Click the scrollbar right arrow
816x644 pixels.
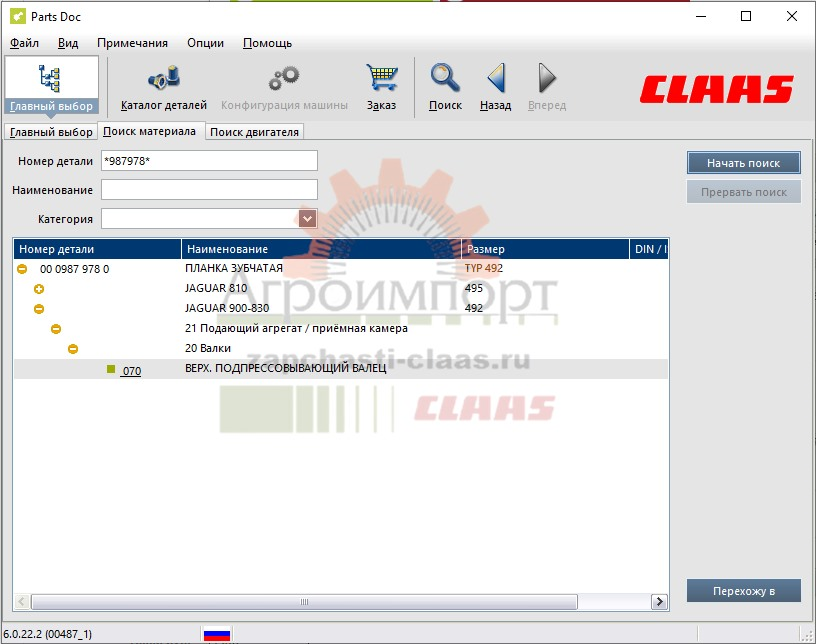(x=659, y=602)
